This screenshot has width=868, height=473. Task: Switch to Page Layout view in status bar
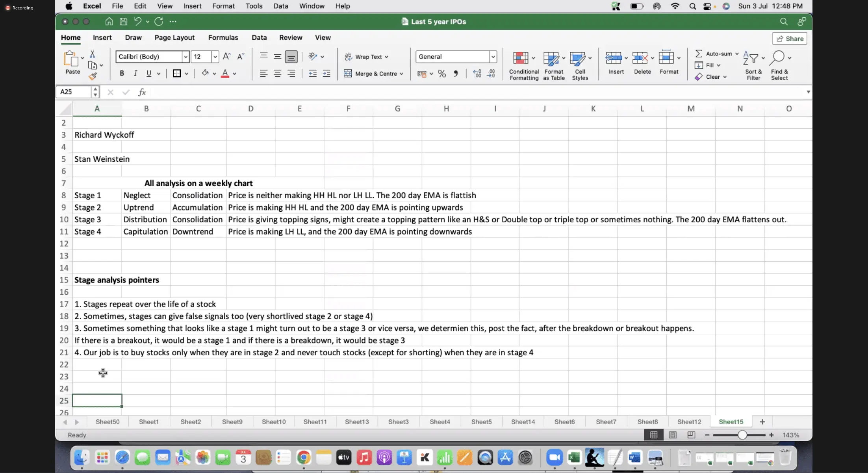673,435
